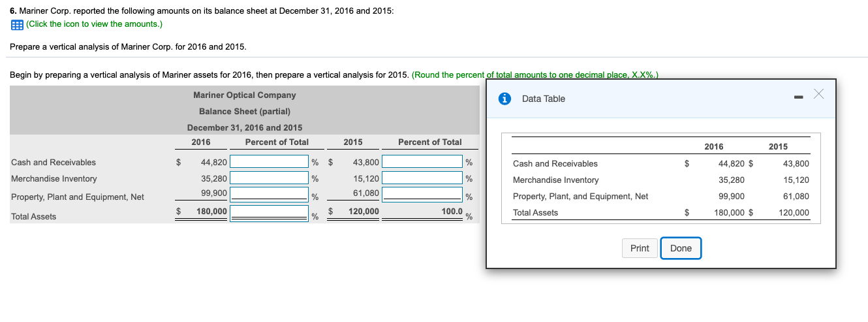Click 'Balance Sheet (partial)' heading
Screen dimensions: 868x322
coord(245,111)
